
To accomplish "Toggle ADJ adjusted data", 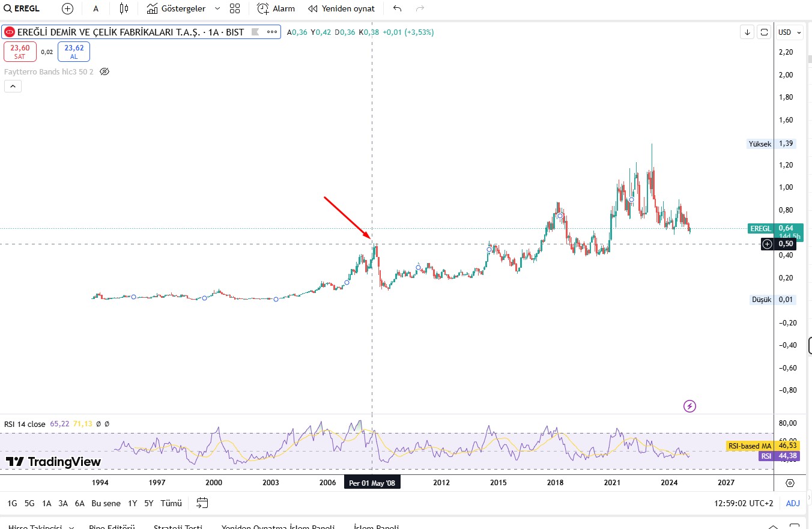I will (x=793, y=503).
